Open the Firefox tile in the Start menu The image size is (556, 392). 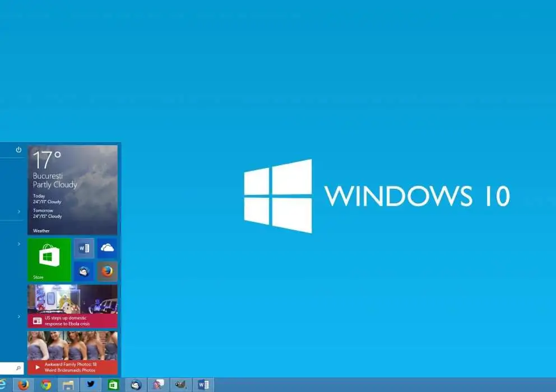click(x=107, y=272)
